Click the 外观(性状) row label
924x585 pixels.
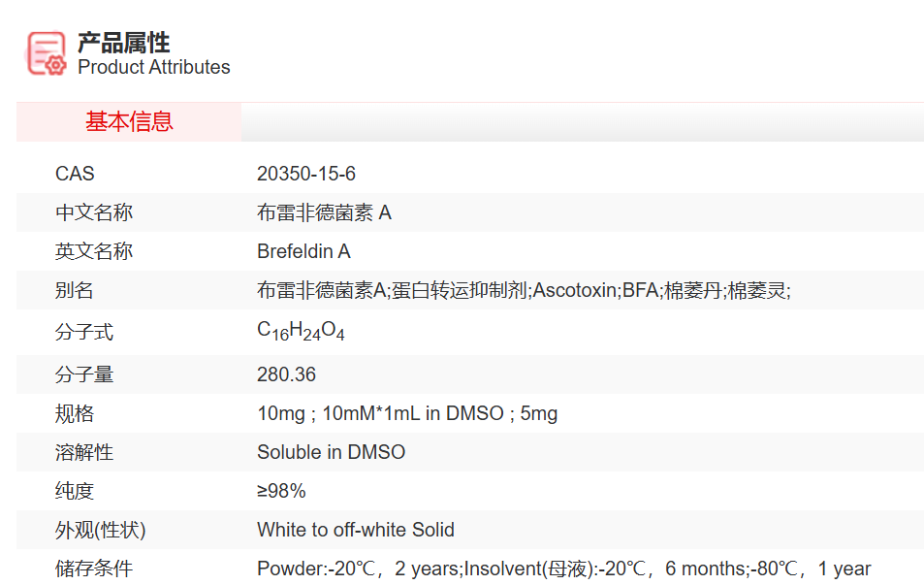(101, 530)
